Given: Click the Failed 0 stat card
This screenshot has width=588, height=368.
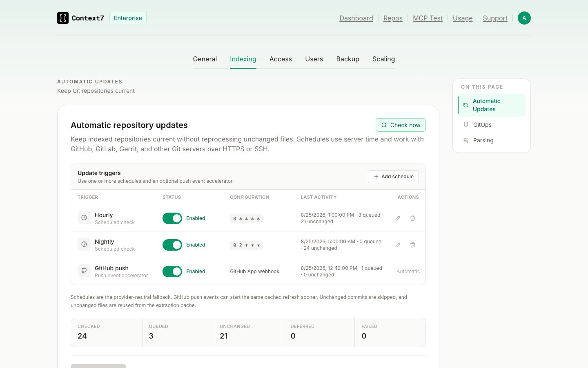Looking at the screenshot, I should click(x=390, y=332).
